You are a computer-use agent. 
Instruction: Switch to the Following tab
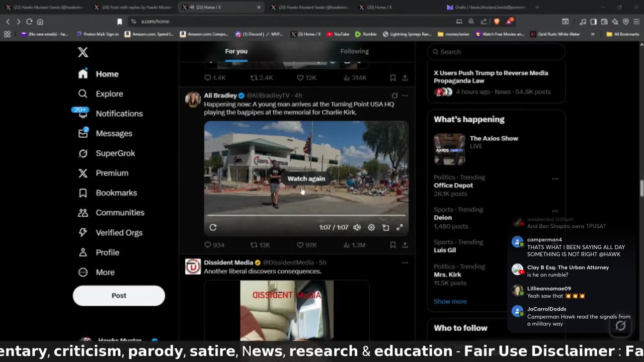tap(354, 51)
